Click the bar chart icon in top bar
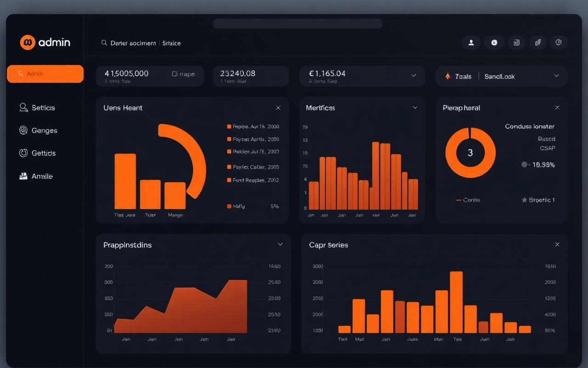The height and width of the screenshot is (368, 588). [538, 42]
